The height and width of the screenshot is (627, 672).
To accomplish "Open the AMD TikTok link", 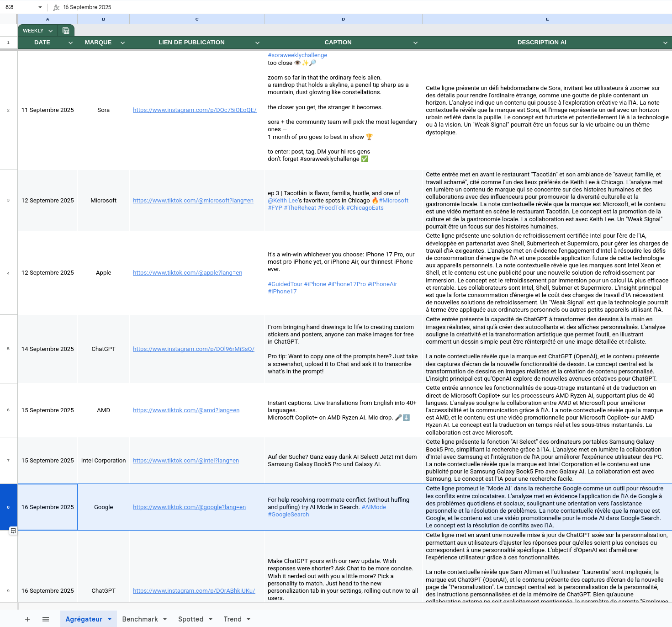I will click(x=186, y=410).
